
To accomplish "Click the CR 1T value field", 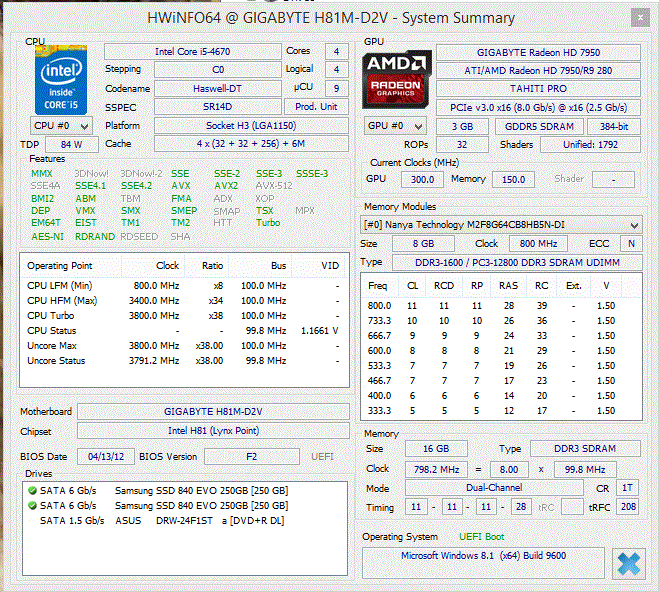I will click(x=627, y=487).
